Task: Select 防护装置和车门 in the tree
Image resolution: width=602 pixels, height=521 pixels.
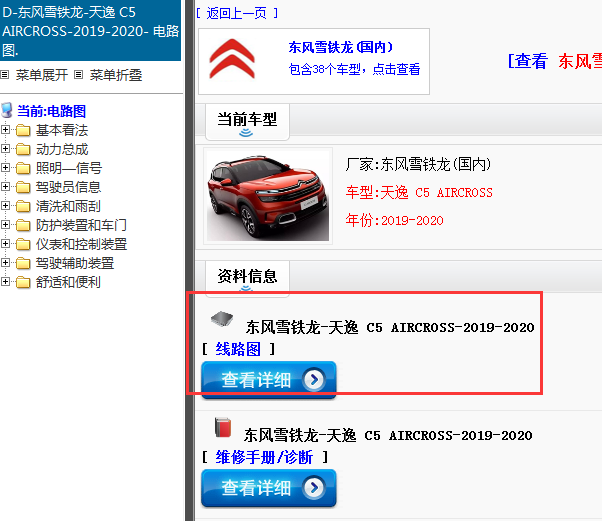Action: click(x=81, y=225)
